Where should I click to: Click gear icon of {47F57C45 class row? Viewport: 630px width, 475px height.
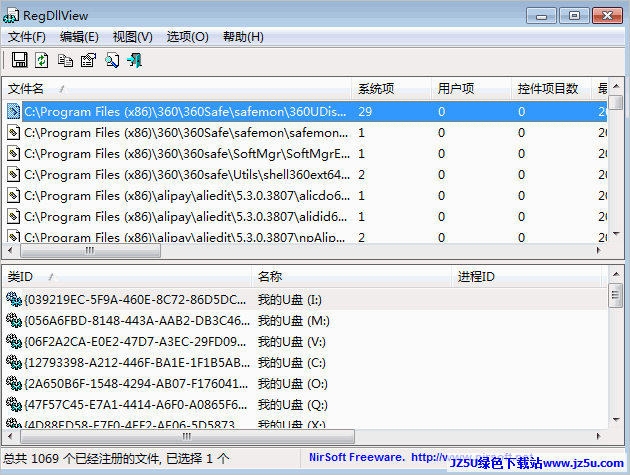pyautogui.click(x=14, y=404)
